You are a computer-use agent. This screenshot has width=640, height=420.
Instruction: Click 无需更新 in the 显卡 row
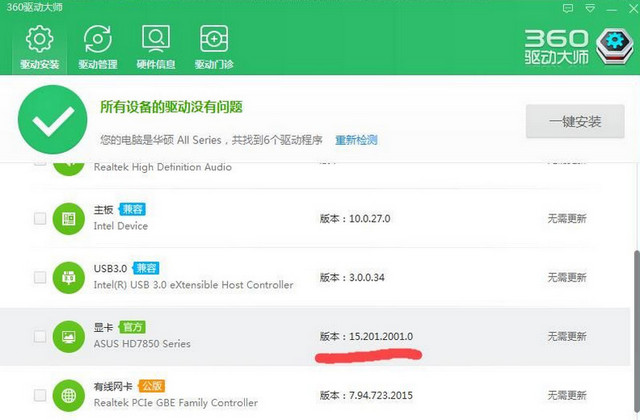pyautogui.click(x=567, y=336)
